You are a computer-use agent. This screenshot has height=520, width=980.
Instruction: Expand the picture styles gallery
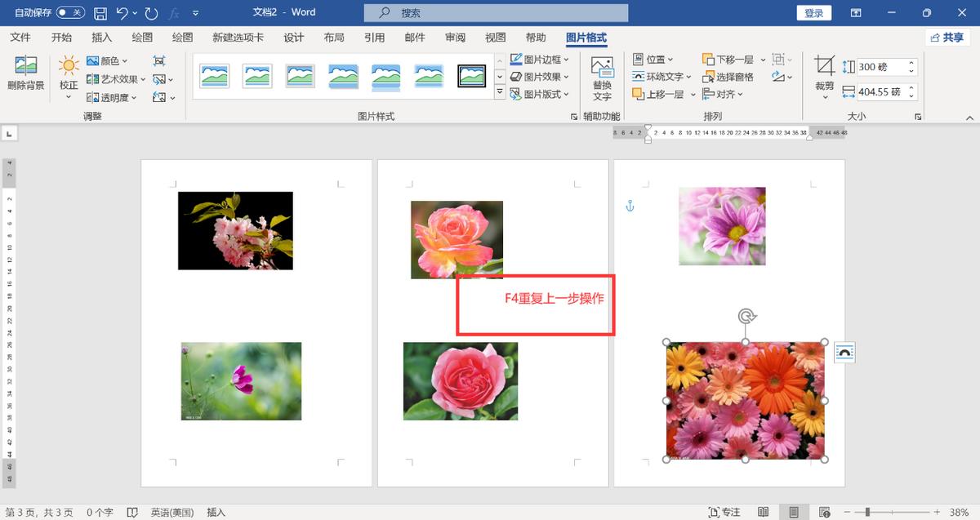point(501,92)
